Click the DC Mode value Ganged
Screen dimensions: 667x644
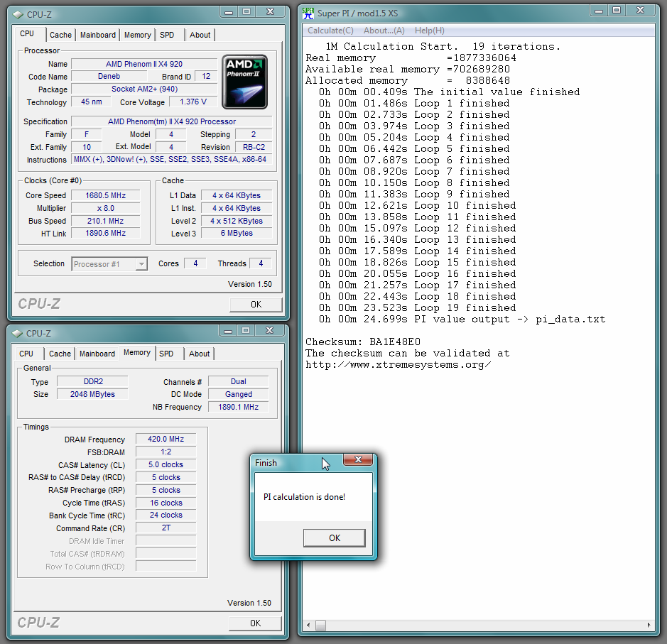point(239,395)
